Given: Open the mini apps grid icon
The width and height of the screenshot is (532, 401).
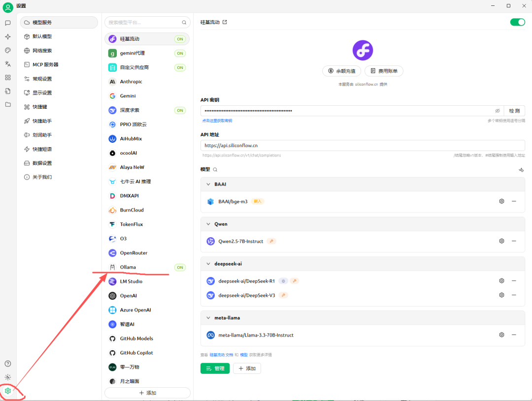Looking at the screenshot, I should (8, 77).
